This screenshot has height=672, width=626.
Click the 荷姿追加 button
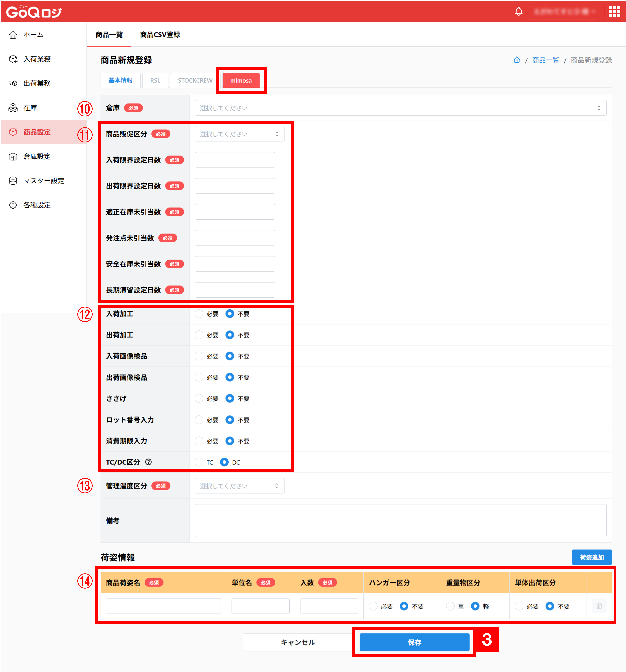591,557
